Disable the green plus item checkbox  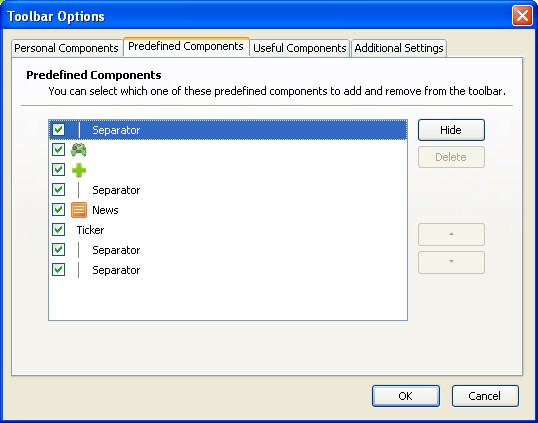[x=58, y=169]
